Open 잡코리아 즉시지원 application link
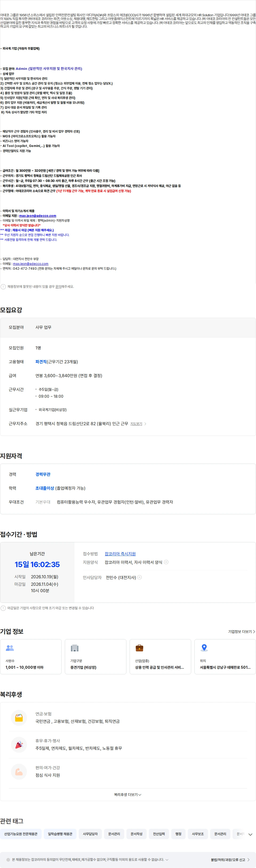 tap(120, 554)
